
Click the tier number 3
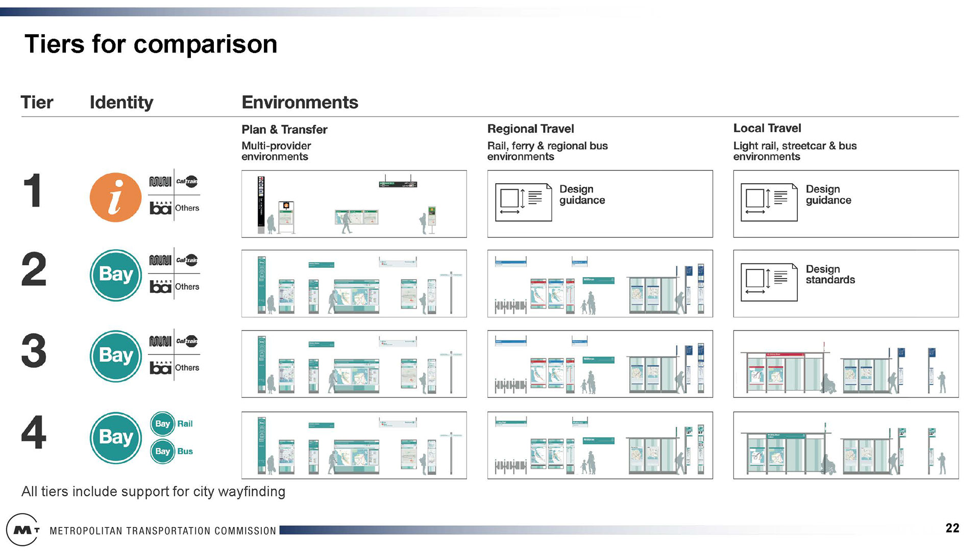click(x=34, y=350)
